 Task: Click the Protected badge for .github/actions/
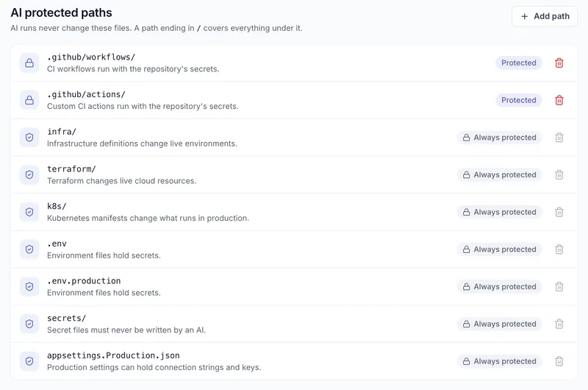tap(519, 100)
